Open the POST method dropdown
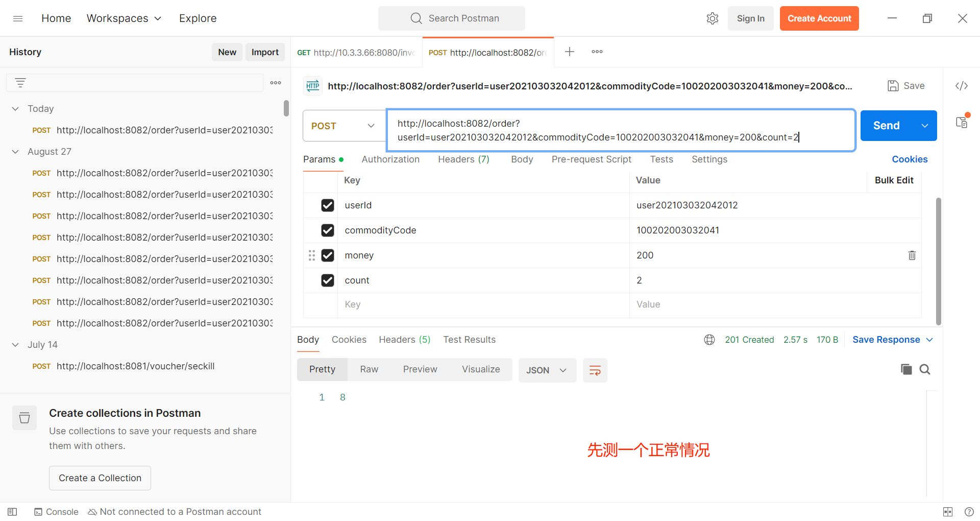Image resolution: width=980 pixels, height=521 pixels. 344,126
